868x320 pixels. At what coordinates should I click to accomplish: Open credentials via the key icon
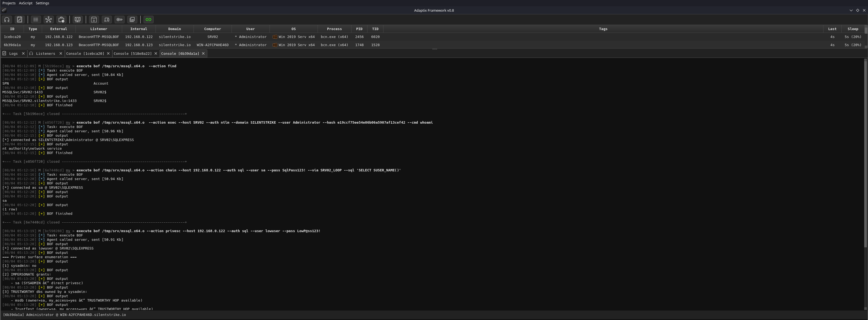(119, 20)
